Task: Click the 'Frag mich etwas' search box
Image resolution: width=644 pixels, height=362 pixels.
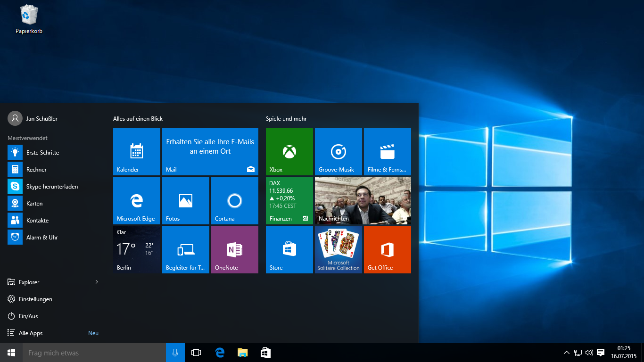Action: 94,353
